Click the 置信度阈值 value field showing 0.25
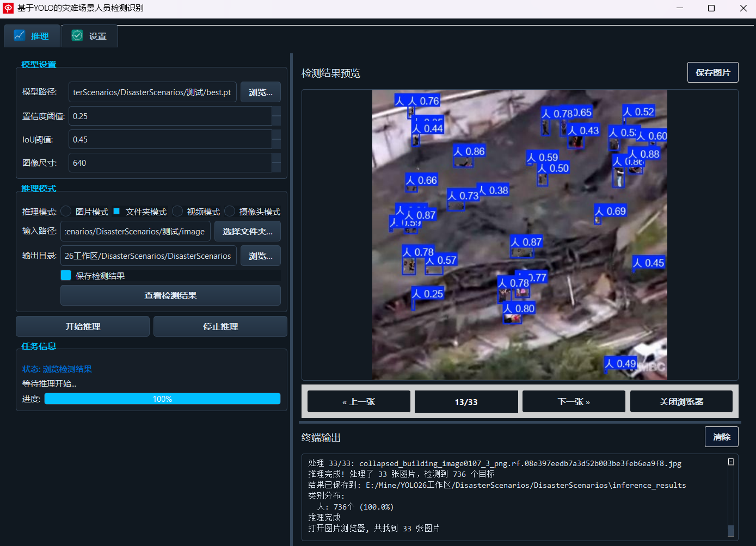Image resolution: width=756 pixels, height=546 pixels. 170,116
